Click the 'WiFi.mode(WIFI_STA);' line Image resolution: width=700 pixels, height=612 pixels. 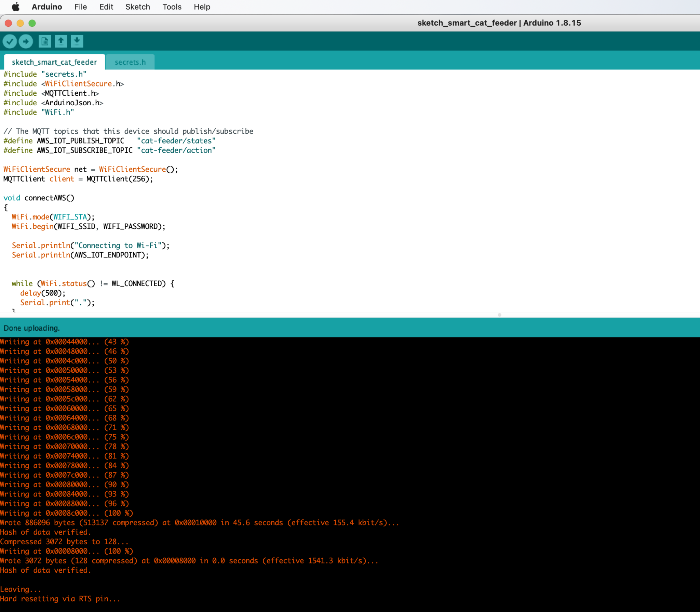(x=53, y=217)
